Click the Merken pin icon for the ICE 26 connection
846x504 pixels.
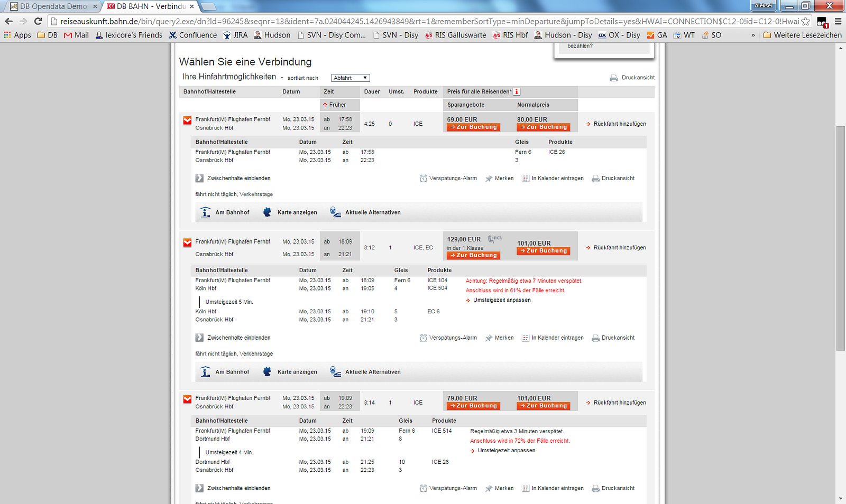[x=489, y=179]
